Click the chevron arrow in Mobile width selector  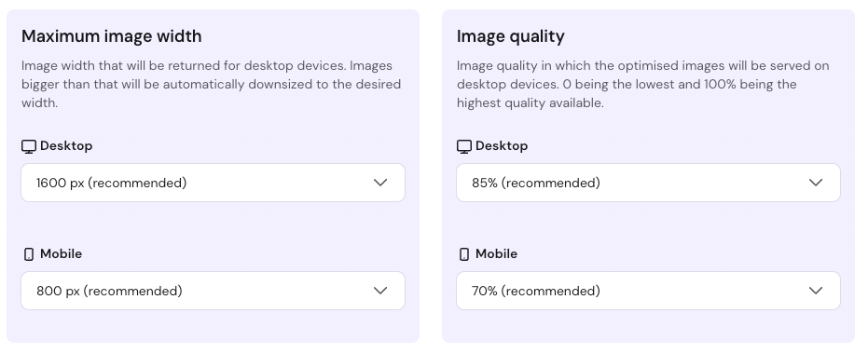[380, 291]
